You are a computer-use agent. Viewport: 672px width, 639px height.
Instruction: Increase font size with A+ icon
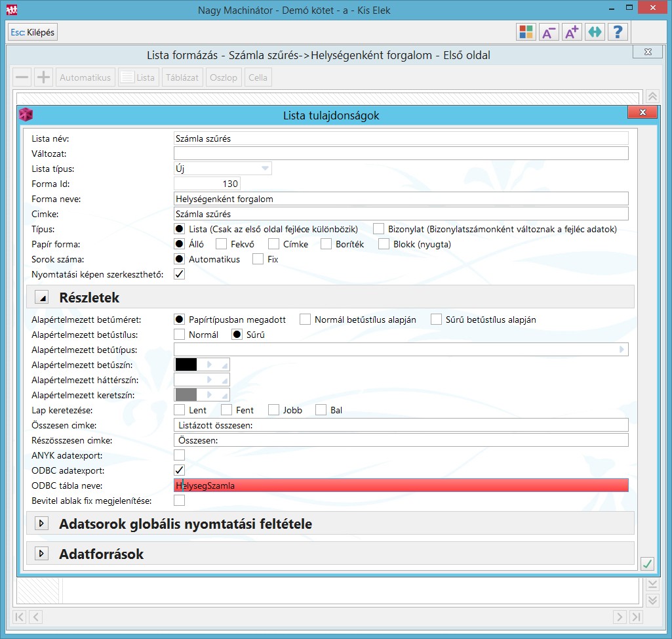click(572, 32)
